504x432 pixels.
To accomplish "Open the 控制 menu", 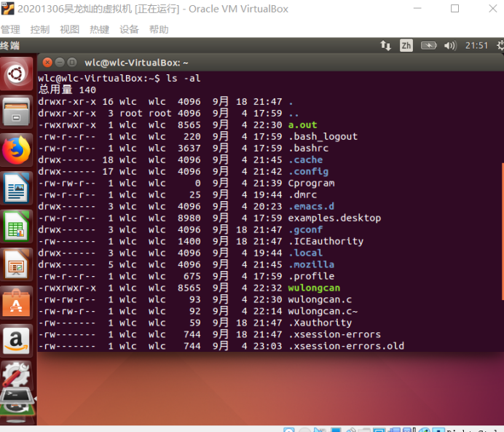I will pyautogui.click(x=40, y=30).
